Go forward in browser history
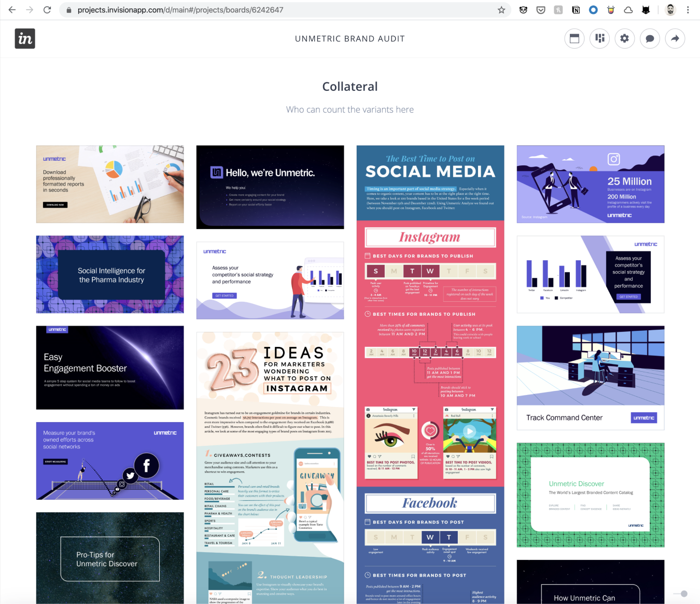 click(x=30, y=10)
